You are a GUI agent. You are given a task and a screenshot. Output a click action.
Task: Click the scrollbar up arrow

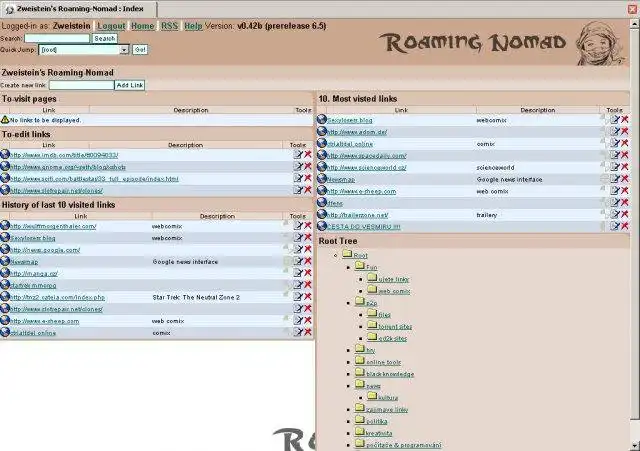click(635, 24)
